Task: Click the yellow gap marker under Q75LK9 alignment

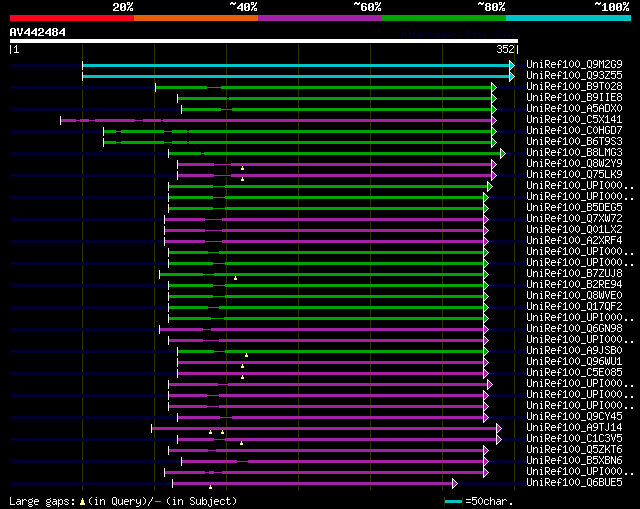Action: pyautogui.click(x=242, y=179)
